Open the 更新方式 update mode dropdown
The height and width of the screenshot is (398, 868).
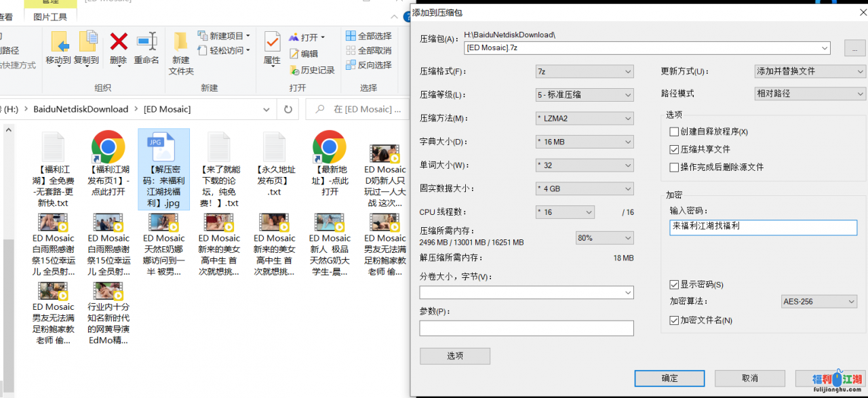point(810,71)
